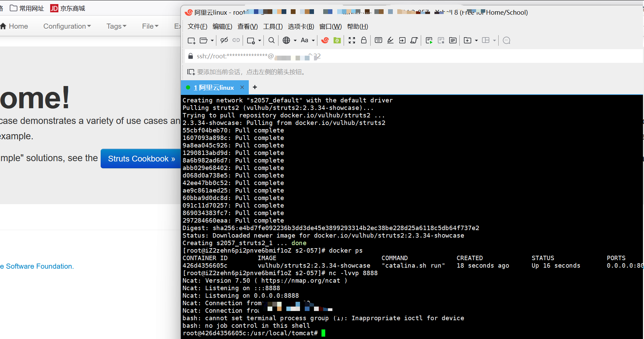Open the 编辑(E) menu
644x339 pixels.
[x=222, y=27]
